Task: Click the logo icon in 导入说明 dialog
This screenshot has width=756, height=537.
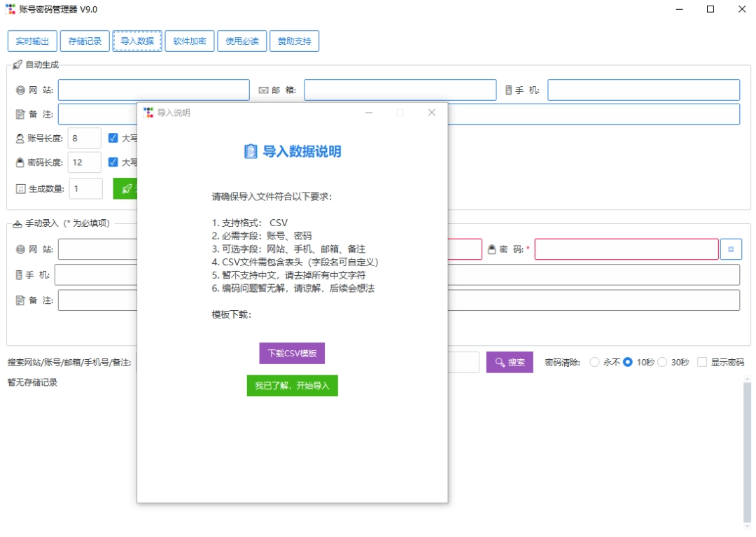Action: [148, 112]
